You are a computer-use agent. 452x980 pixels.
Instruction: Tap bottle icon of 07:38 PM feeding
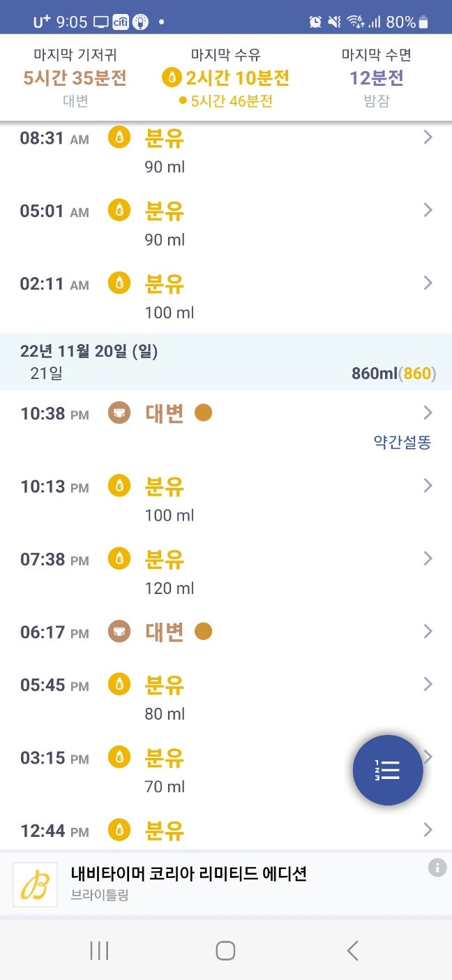[x=119, y=558]
